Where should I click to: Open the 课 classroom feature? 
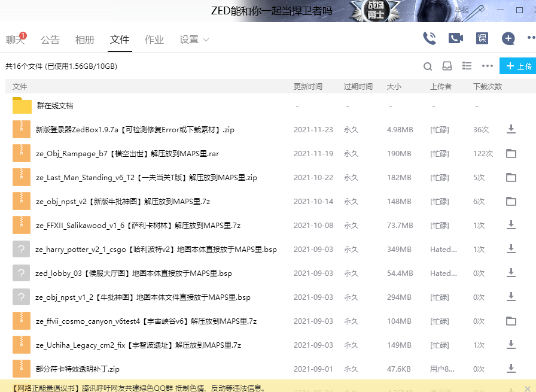[482, 38]
